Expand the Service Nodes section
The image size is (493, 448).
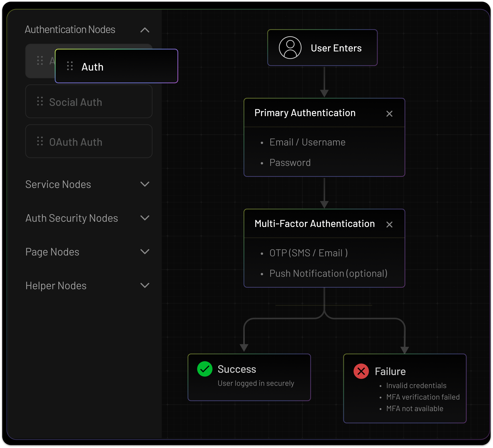(145, 184)
